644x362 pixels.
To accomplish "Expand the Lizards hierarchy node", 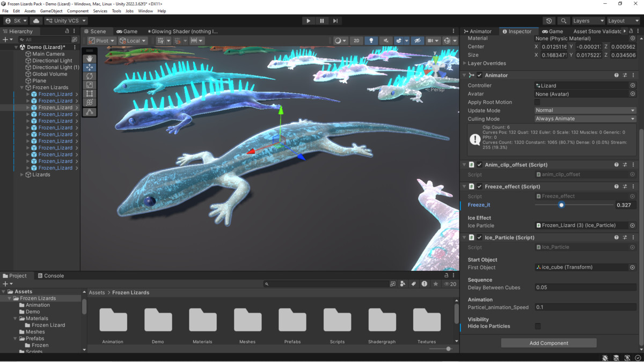I will 22,175.
